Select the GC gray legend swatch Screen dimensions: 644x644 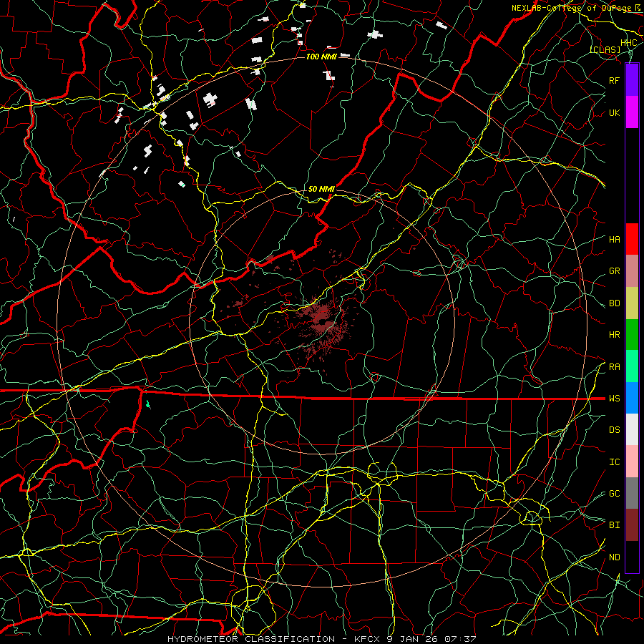point(632,493)
